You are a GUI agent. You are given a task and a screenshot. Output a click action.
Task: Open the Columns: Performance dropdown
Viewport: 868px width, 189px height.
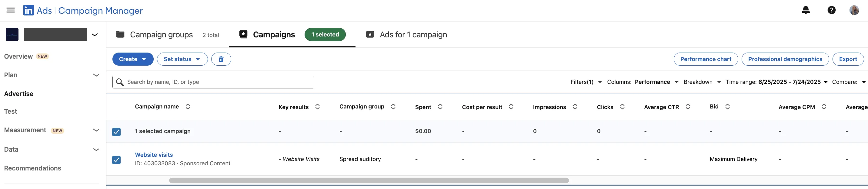point(643,82)
